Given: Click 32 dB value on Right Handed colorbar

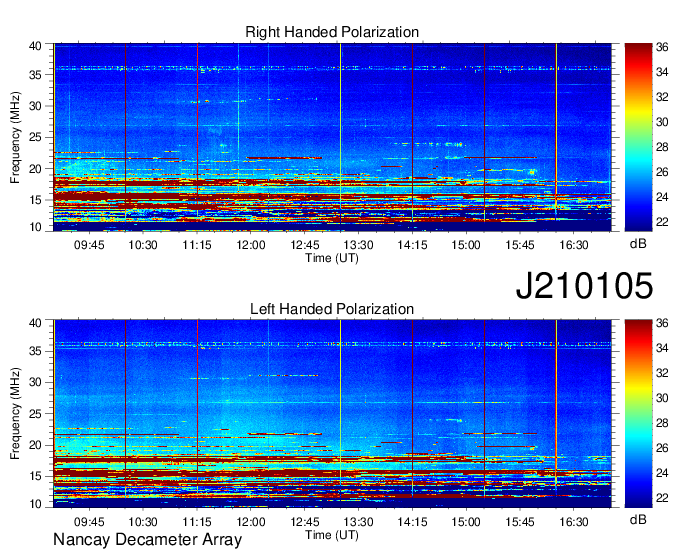Looking at the screenshot, I should (662, 97).
